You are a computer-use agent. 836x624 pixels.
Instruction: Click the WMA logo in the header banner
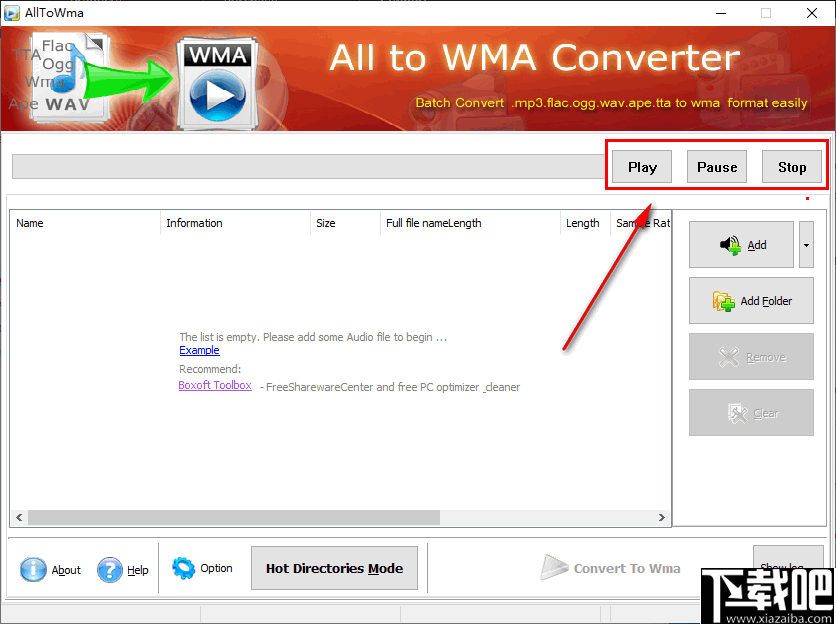coord(216,80)
